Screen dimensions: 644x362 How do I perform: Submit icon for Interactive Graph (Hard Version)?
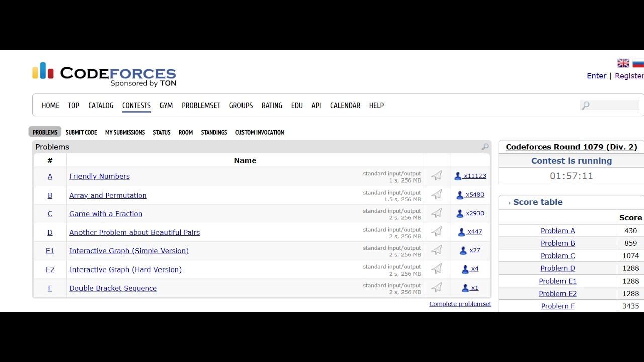point(437,269)
